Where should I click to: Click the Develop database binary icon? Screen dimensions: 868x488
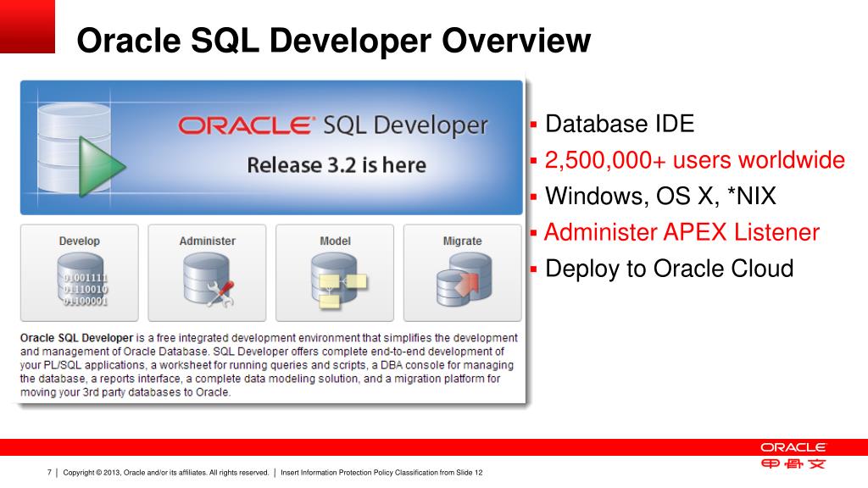(82, 280)
